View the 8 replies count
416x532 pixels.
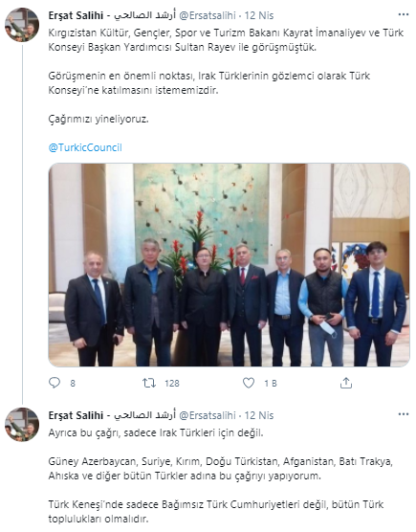pyautogui.click(x=73, y=384)
